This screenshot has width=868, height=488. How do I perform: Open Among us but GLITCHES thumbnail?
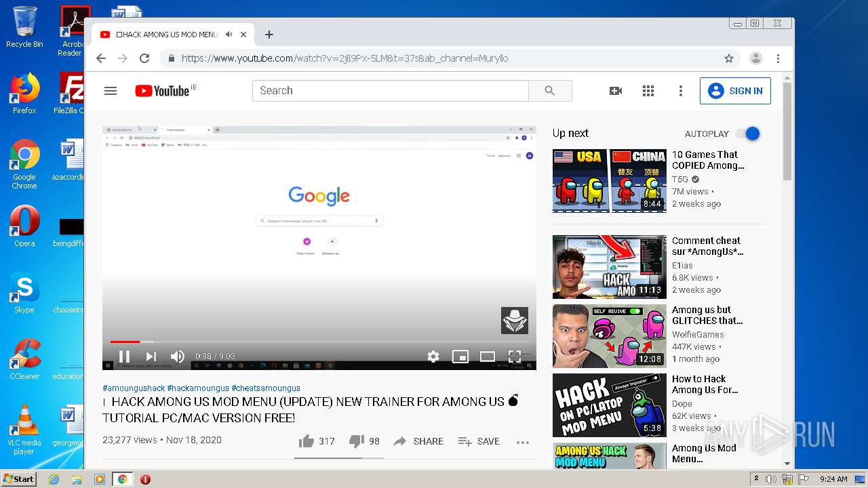610,336
